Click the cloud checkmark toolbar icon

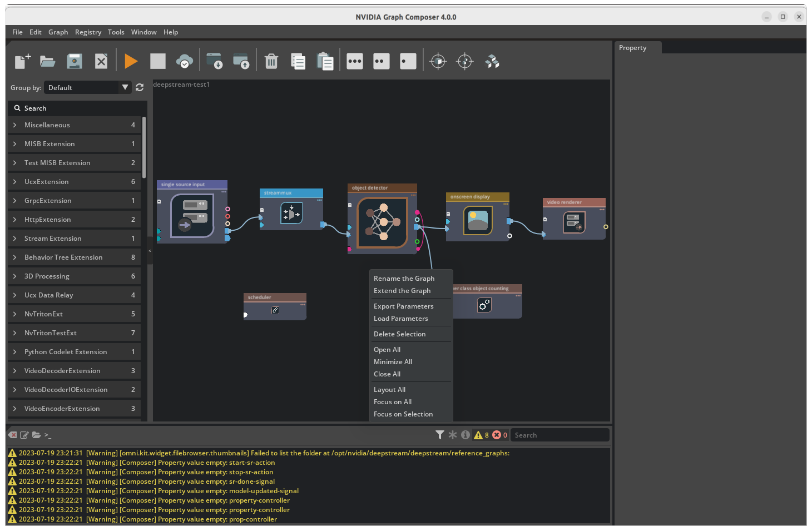coord(185,61)
